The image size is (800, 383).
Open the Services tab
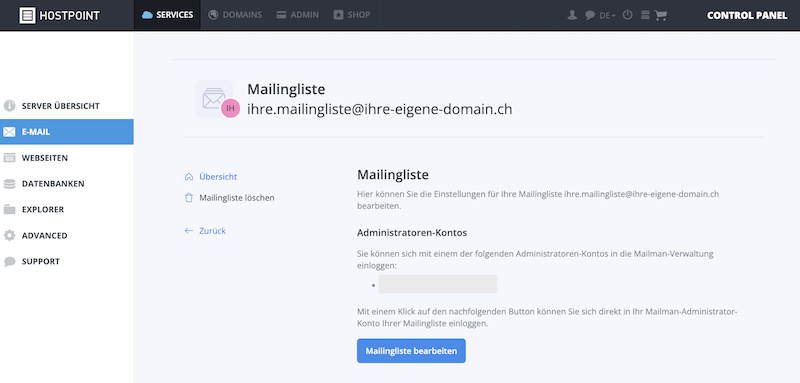pyautogui.click(x=167, y=15)
